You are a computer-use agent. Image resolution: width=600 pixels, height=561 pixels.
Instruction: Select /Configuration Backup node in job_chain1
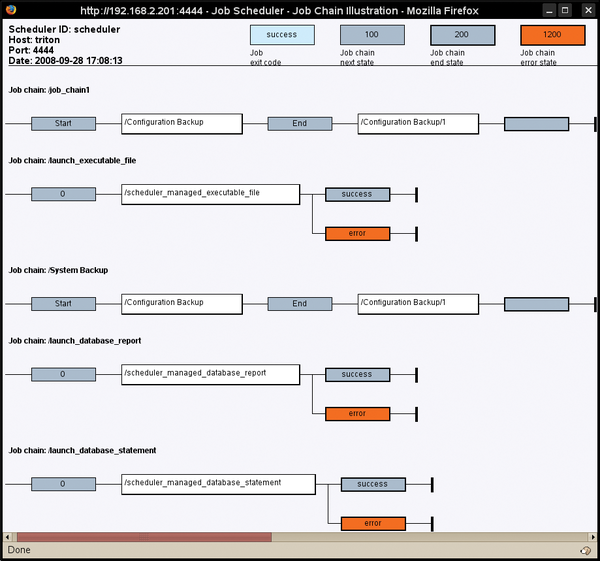182,124
